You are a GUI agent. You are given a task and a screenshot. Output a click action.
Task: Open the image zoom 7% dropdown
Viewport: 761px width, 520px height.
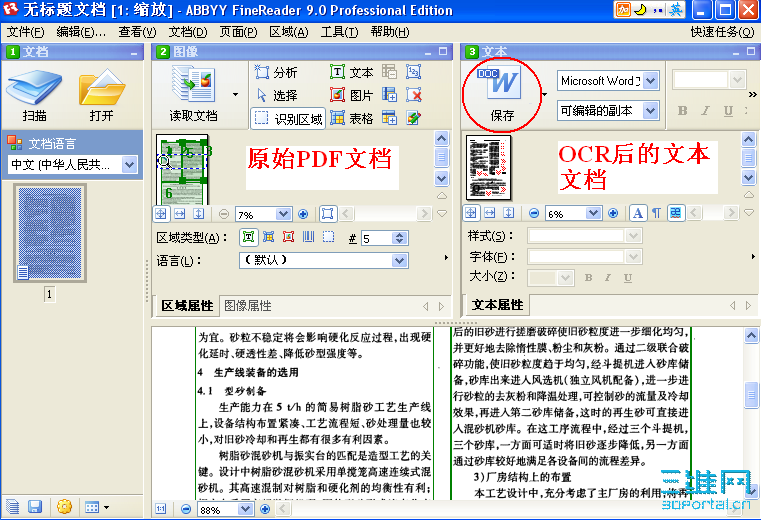click(283, 214)
